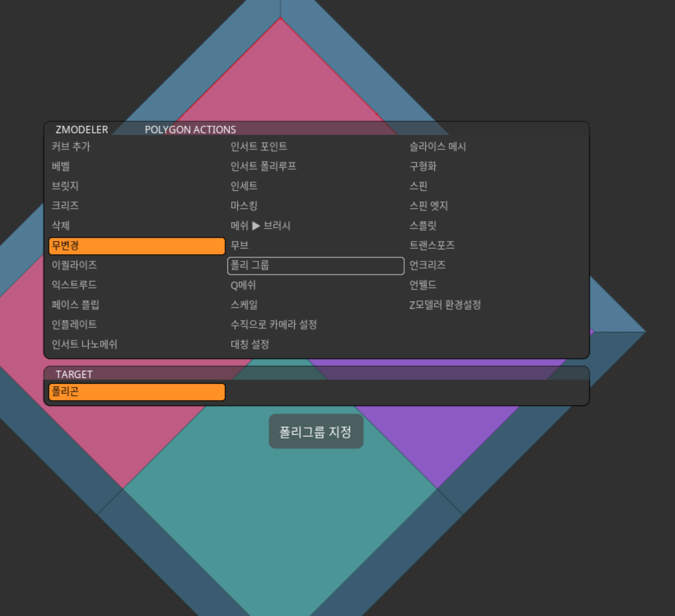This screenshot has height=616, width=675.
Task: Choose 트랜스포즈 action
Action: [495, 246]
